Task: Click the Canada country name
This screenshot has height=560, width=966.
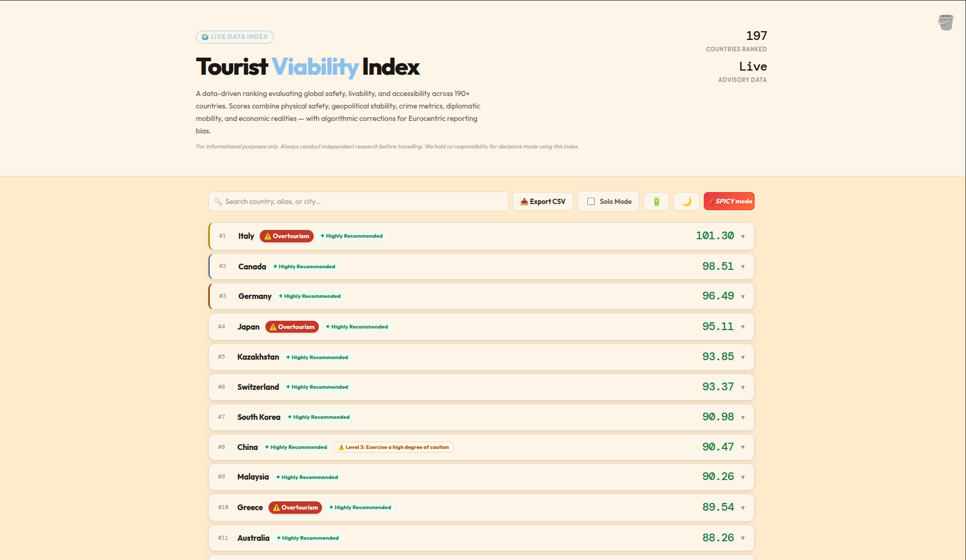Action: pyautogui.click(x=252, y=267)
